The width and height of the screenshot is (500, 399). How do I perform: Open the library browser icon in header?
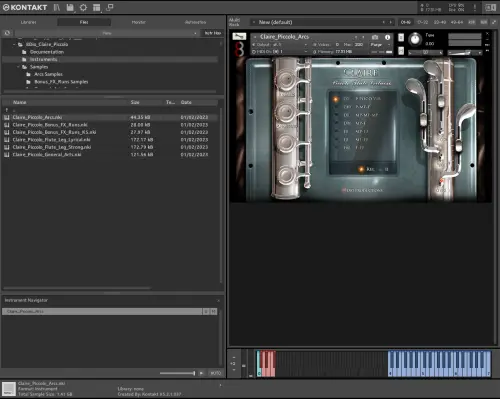pos(57,7)
